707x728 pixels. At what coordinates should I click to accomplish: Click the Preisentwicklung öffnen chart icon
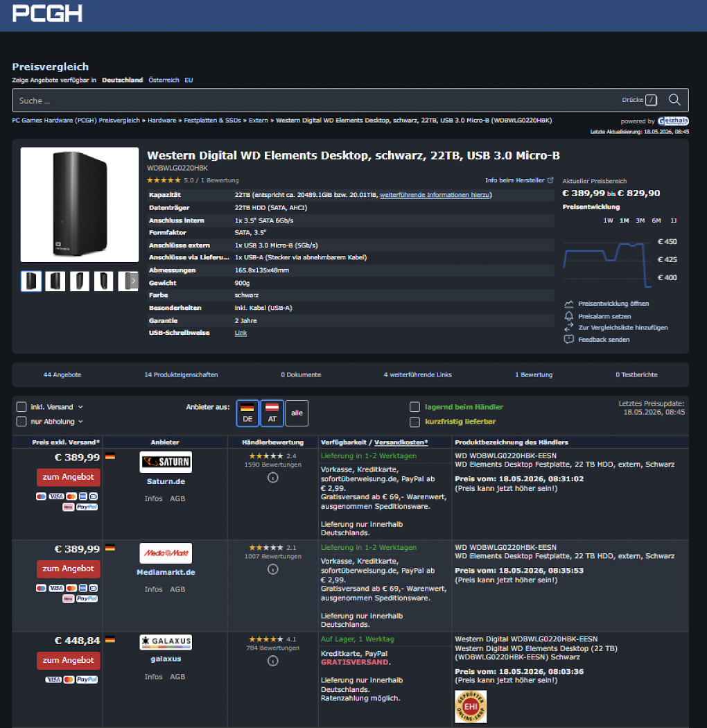[568, 304]
